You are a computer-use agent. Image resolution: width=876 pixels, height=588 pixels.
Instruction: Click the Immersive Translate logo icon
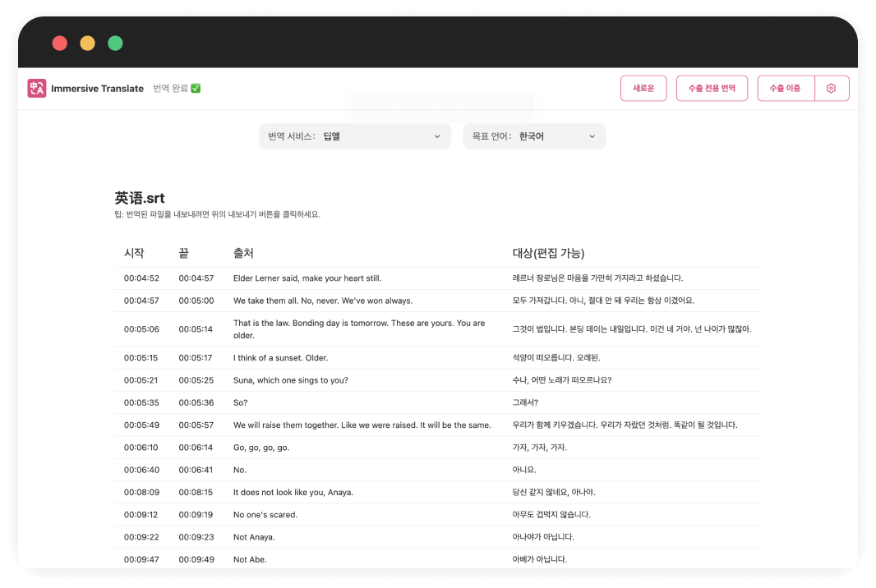point(37,88)
